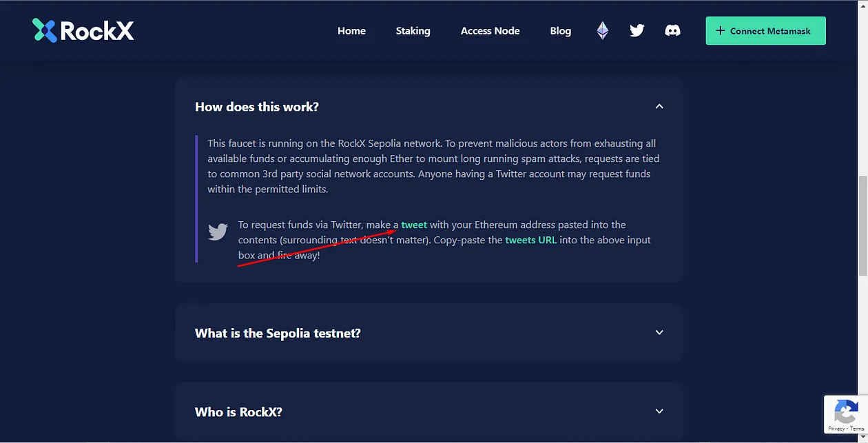Click the reCAPTCHA Terms link
Screen dimensions: 868x443
(857, 429)
